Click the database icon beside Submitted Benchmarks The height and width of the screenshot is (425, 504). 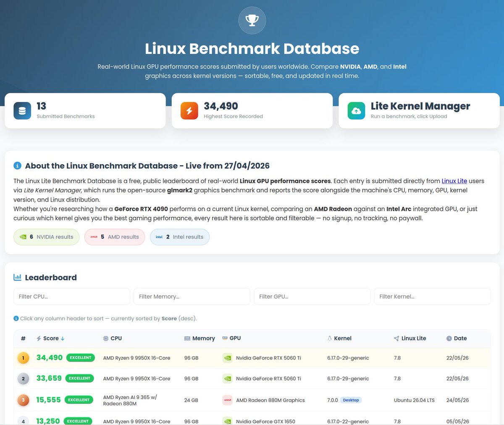22,110
